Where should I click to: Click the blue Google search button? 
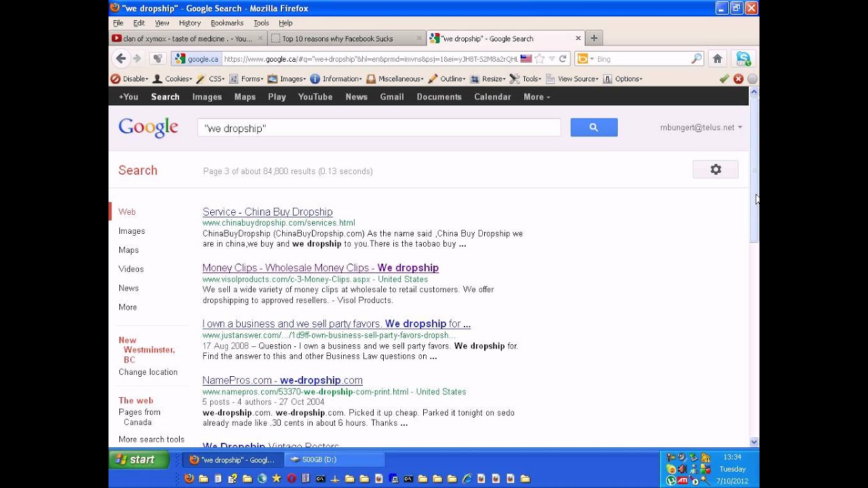click(x=593, y=127)
